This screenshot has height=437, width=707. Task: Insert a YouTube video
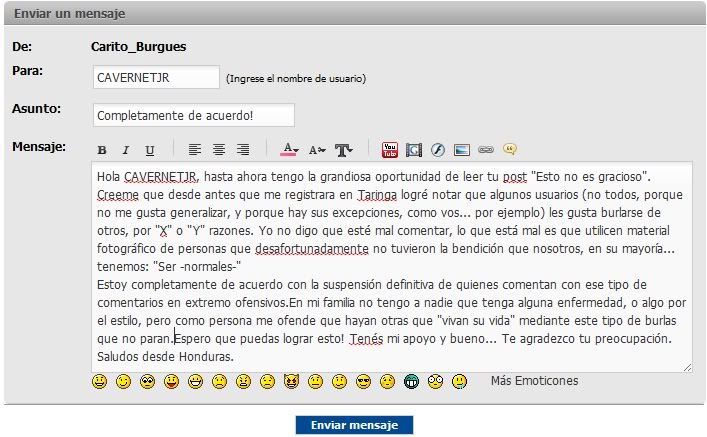click(390, 150)
